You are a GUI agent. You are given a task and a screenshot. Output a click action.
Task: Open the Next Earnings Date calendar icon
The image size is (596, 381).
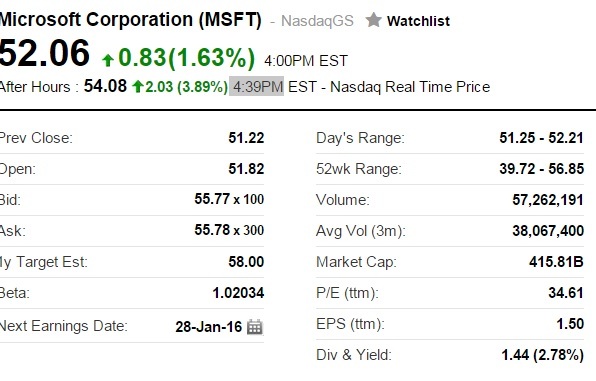(x=255, y=327)
